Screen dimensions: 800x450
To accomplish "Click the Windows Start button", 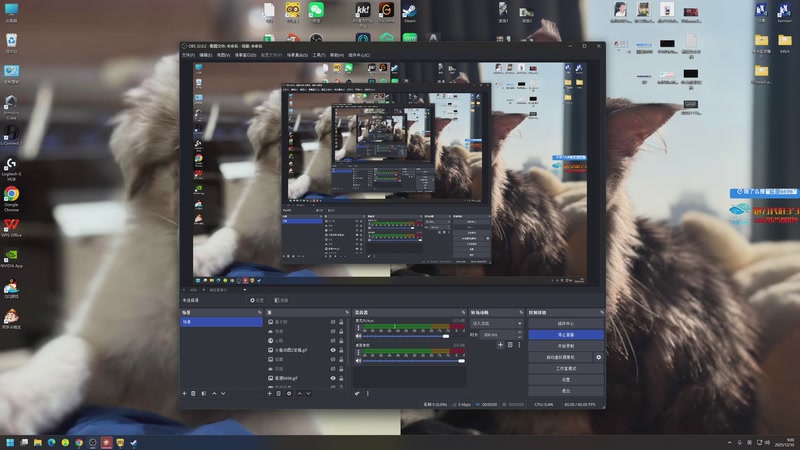I will [x=10, y=442].
